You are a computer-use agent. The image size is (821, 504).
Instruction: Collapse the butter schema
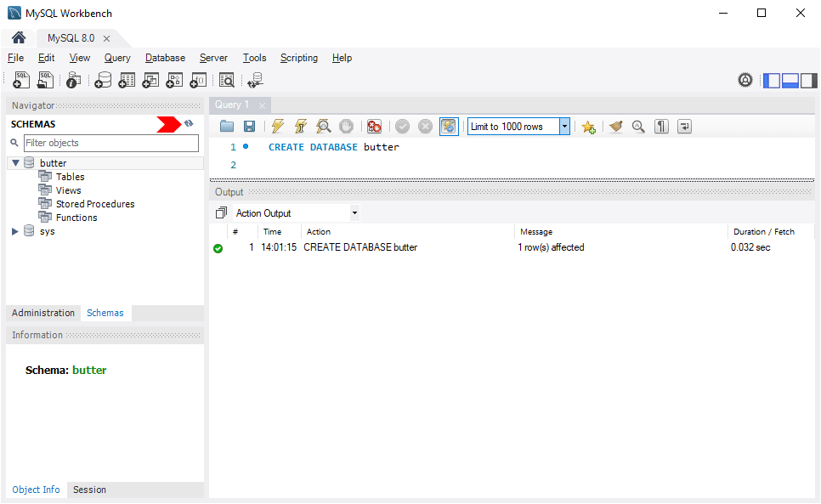pyautogui.click(x=15, y=163)
